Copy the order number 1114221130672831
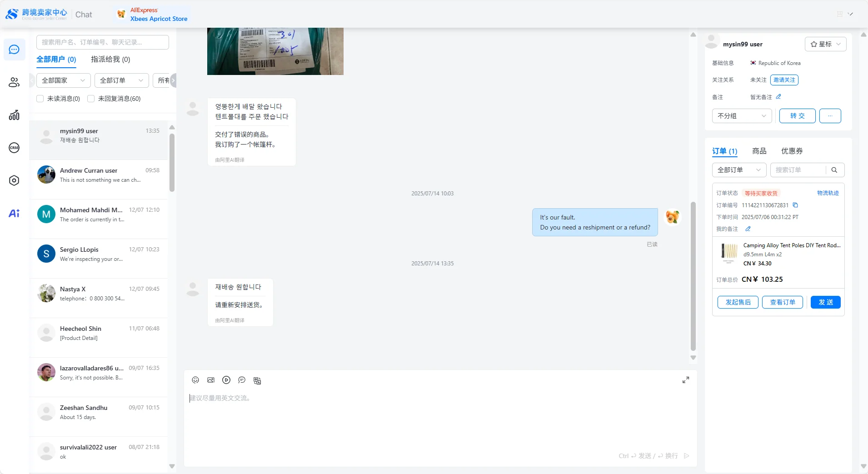Image resolution: width=868 pixels, height=474 pixels. coord(795,205)
